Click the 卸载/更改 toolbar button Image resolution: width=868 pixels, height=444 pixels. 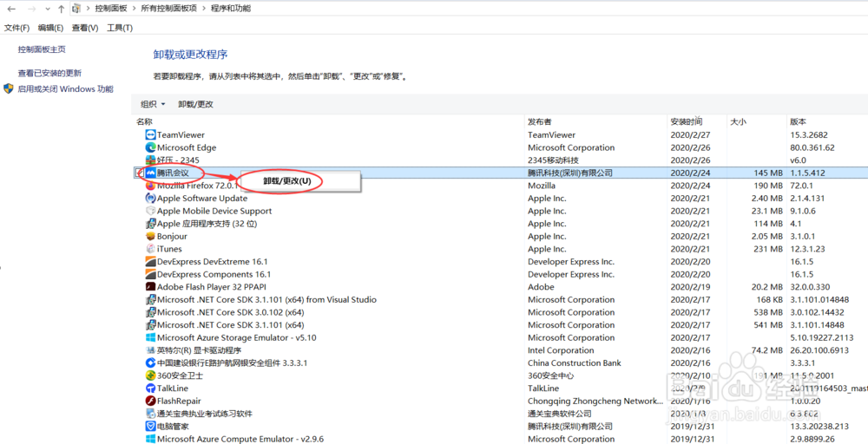(195, 104)
